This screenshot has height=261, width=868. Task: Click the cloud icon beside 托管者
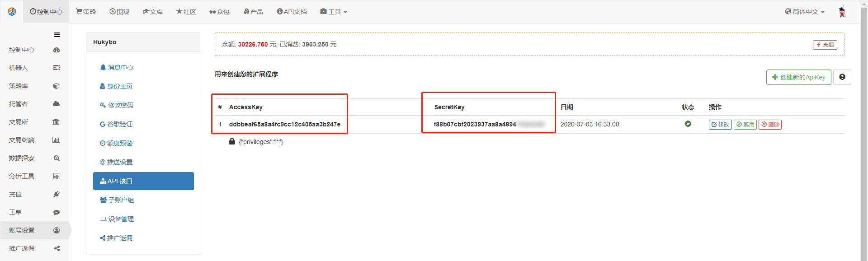[57, 104]
